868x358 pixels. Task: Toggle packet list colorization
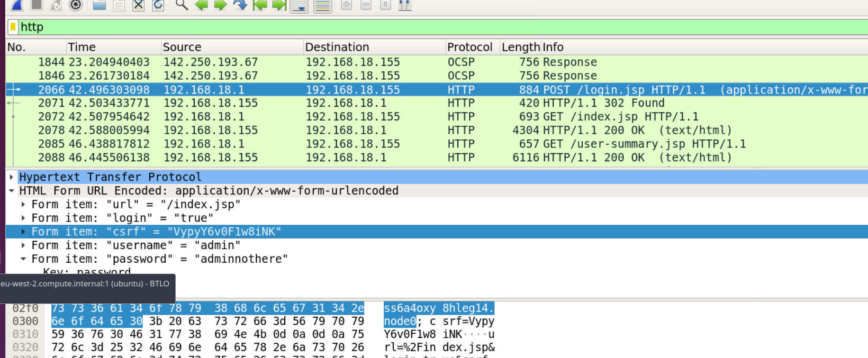pos(323,6)
